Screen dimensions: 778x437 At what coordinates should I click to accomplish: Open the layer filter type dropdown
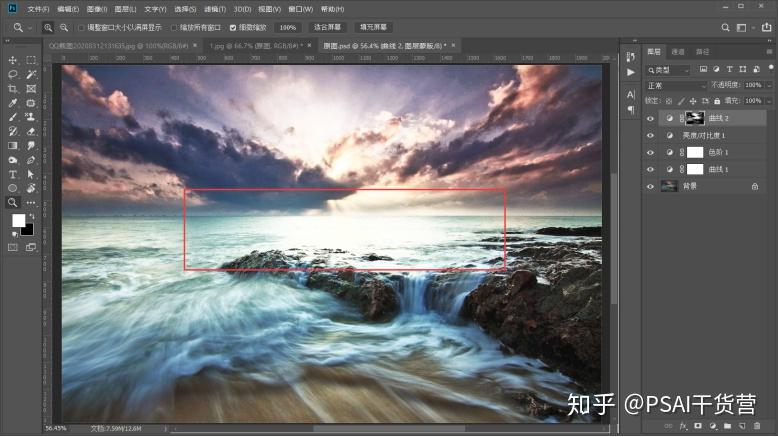667,70
